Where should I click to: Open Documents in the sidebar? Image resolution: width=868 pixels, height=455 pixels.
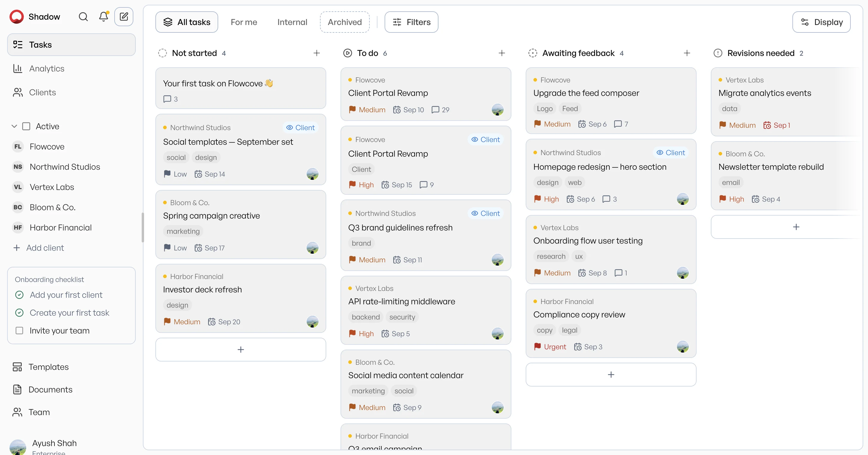[x=71, y=389]
